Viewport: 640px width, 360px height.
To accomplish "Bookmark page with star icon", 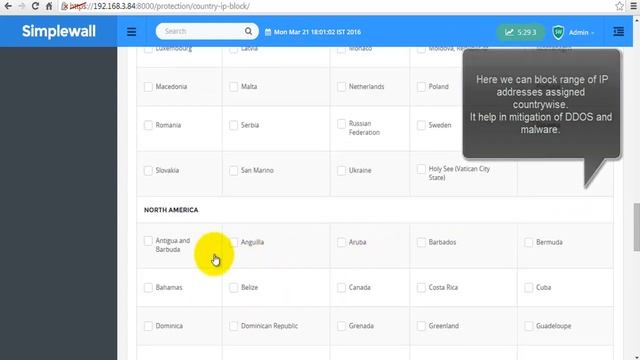I will coord(620,6).
